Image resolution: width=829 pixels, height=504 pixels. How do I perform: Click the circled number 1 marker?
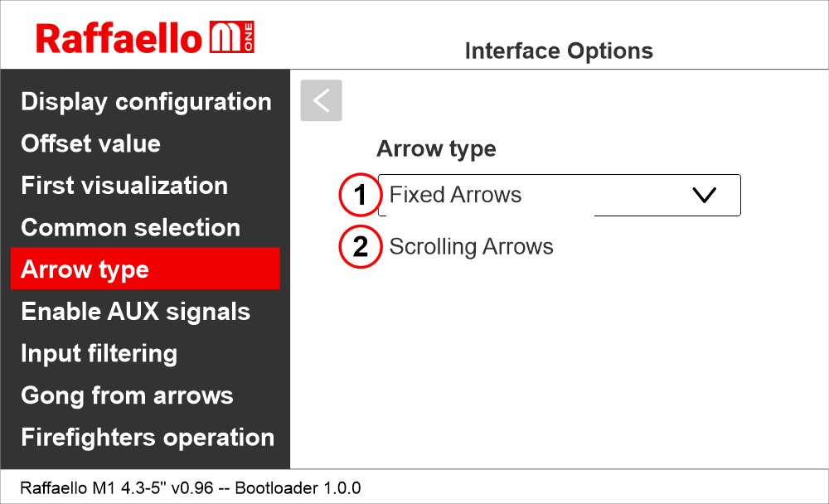click(x=360, y=196)
